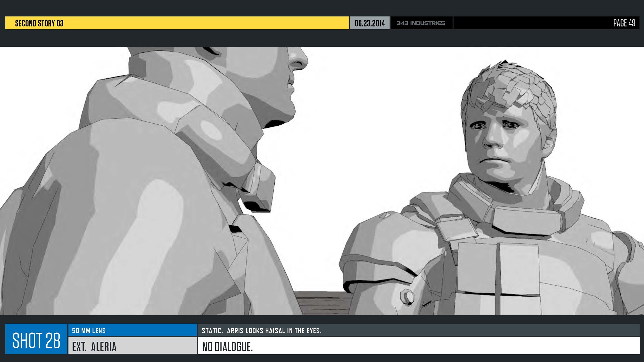Click the hex bolt on shoulder armor
The height and width of the screenshot is (362, 644).
pos(407,297)
